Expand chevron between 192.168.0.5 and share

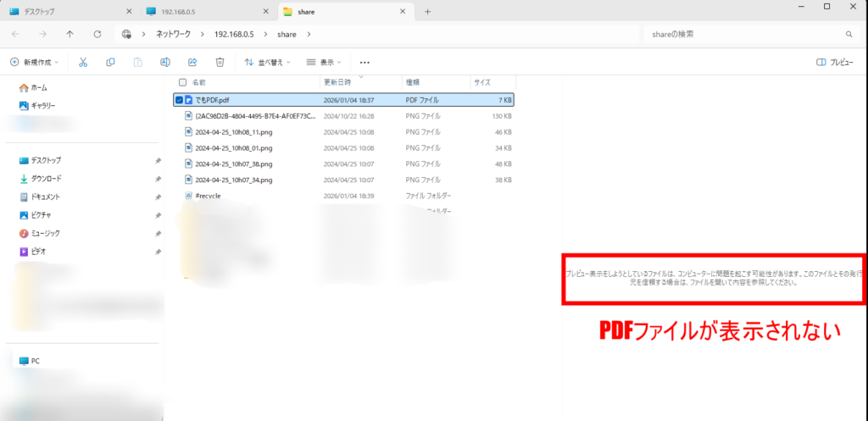(x=265, y=34)
